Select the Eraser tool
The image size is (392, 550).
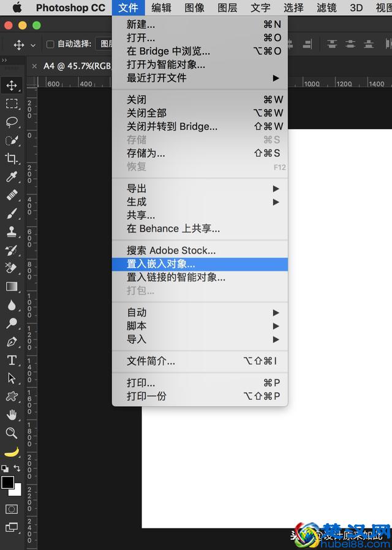tap(12, 268)
